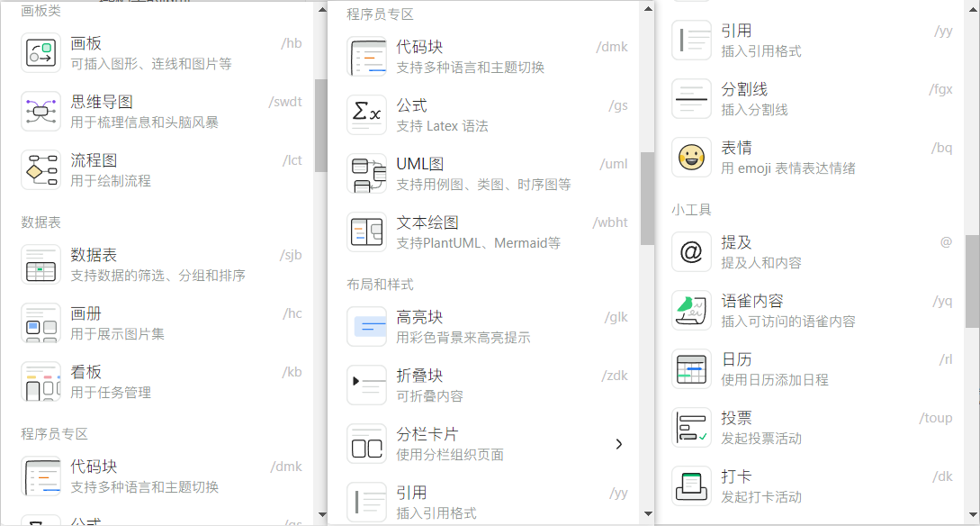Click 代码块 icon in the left panel
Screen dimensions: 980x526
pos(40,476)
